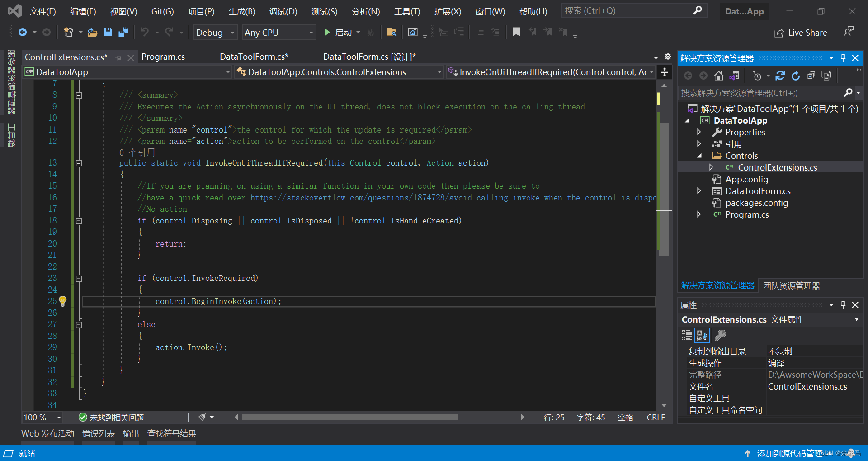This screenshot has height=461, width=868.
Task: Open the Git(G) menu
Action: pyautogui.click(x=162, y=11)
